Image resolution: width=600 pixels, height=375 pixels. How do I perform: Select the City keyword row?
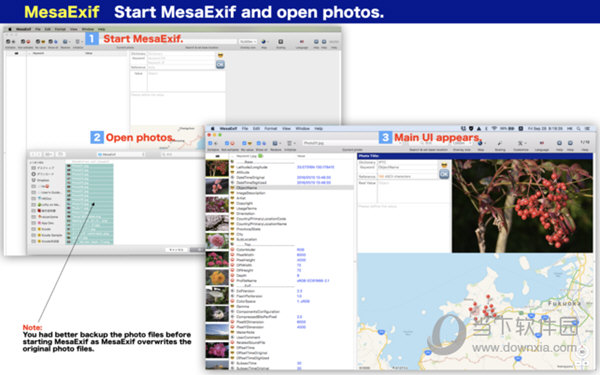tap(291, 234)
